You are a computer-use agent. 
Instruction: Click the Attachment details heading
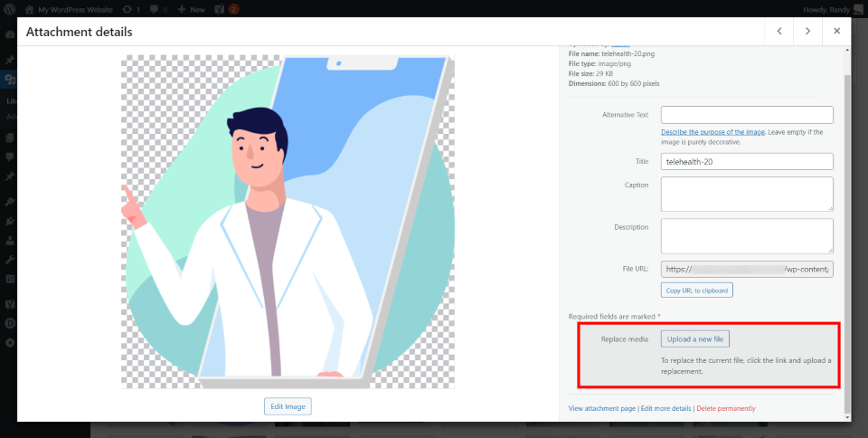(x=80, y=32)
